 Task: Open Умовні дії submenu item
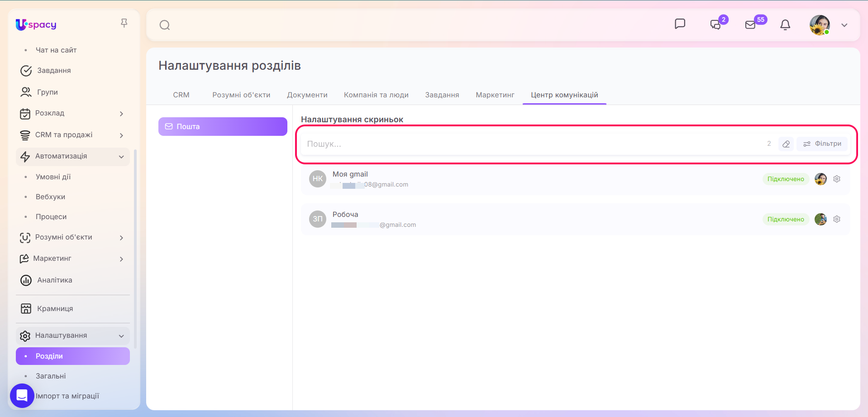[x=53, y=177]
